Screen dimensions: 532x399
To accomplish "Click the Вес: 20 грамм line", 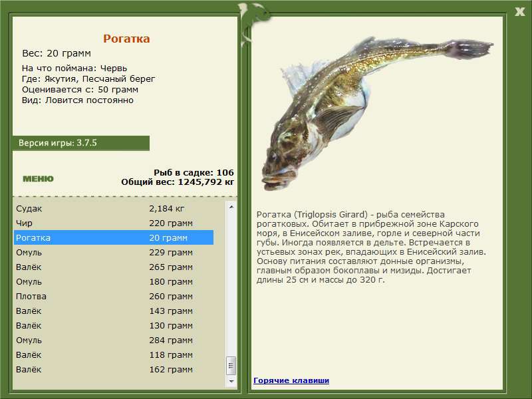I will (x=57, y=53).
